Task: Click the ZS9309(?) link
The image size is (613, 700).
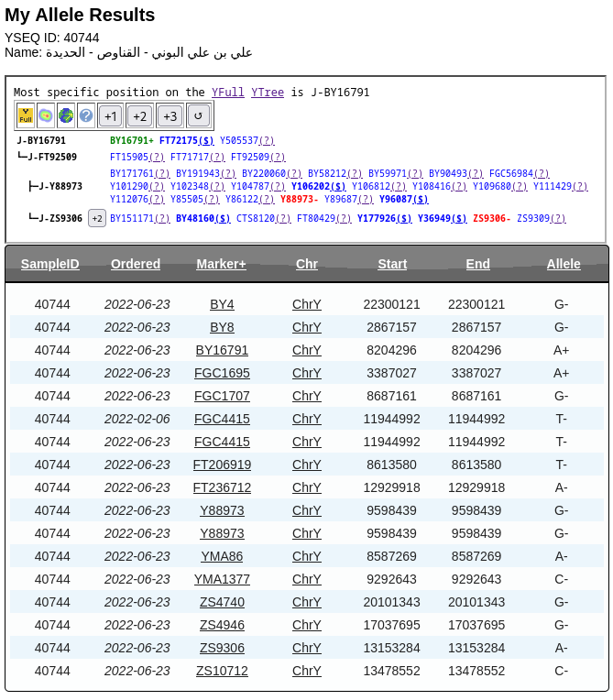Action: coord(542,218)
